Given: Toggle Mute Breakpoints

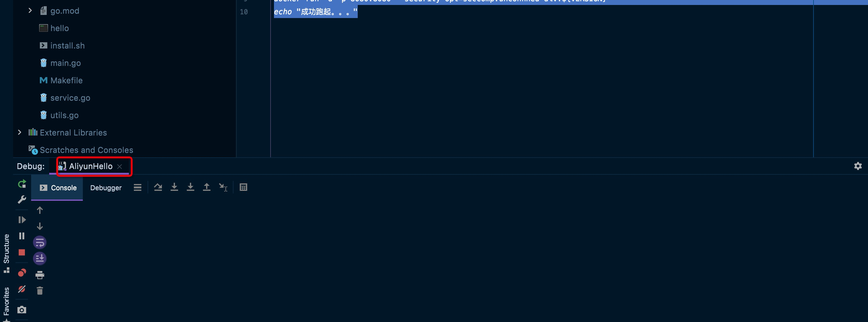Looking at the screenshot, I should [21, 289].
